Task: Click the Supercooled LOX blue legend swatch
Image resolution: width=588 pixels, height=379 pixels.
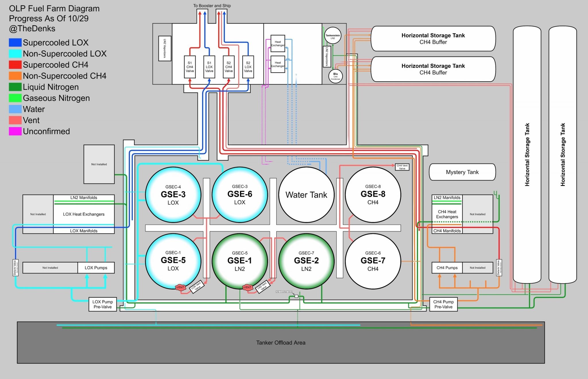Action: click(15, 42)
